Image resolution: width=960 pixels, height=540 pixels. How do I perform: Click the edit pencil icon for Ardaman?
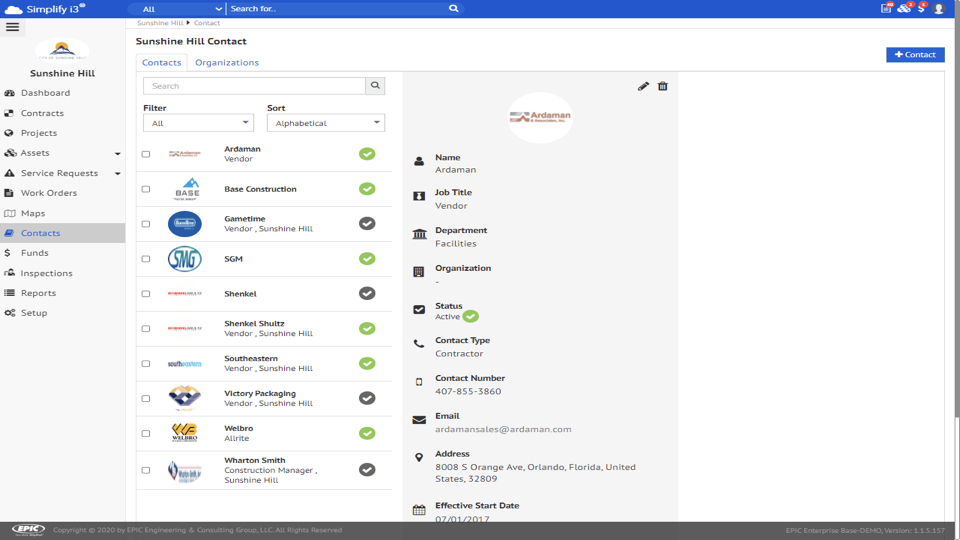point(643,87)
